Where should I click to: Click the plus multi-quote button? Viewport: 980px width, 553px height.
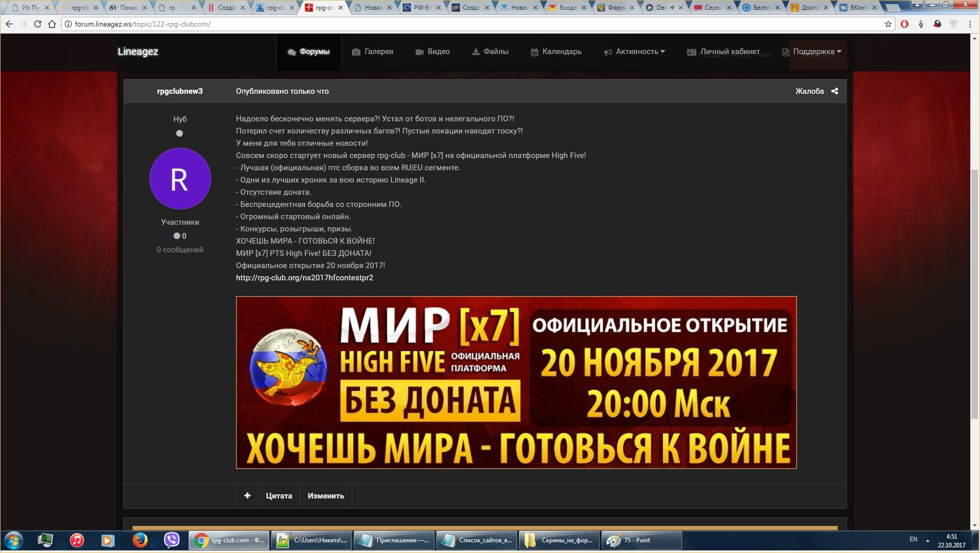click(x=247, y=496)
